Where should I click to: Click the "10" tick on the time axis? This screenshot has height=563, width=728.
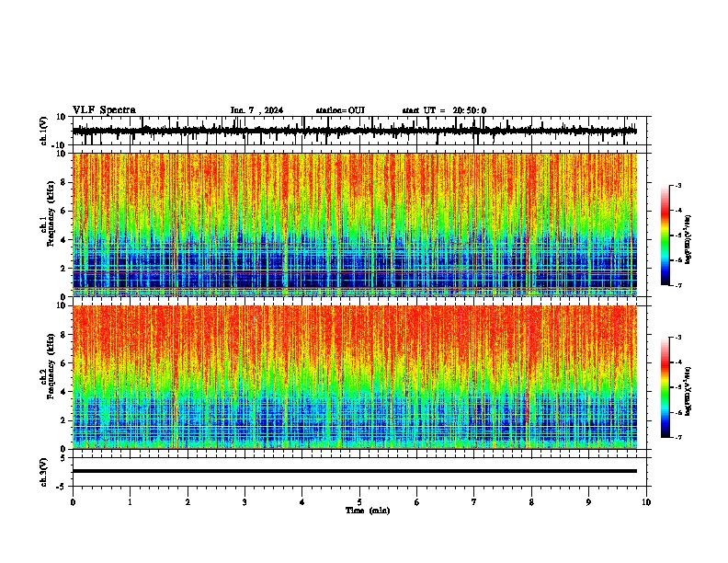(646, 502)
